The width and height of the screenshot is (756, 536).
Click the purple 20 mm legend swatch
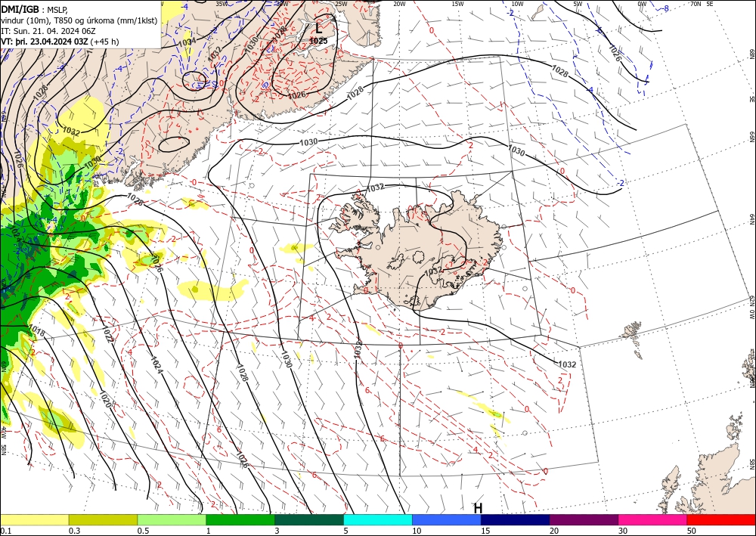coord(584,519)
